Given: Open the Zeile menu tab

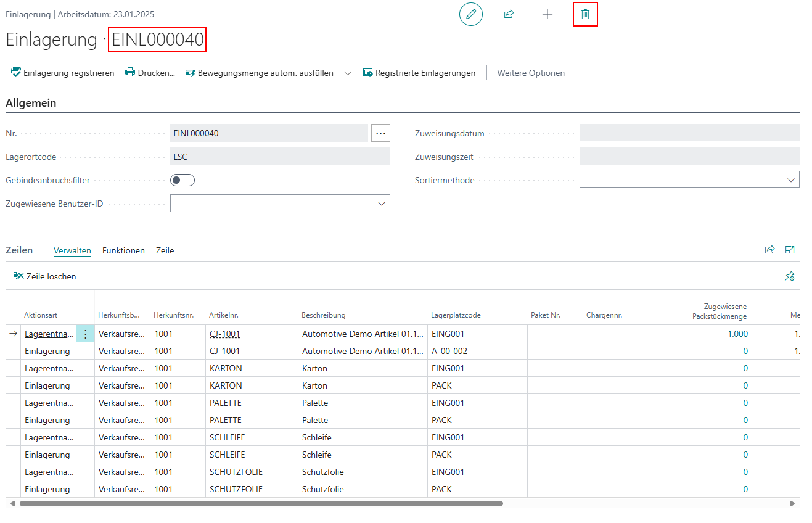Looking at the screenshot, I should pyautogui.click(x=165, y=250).
